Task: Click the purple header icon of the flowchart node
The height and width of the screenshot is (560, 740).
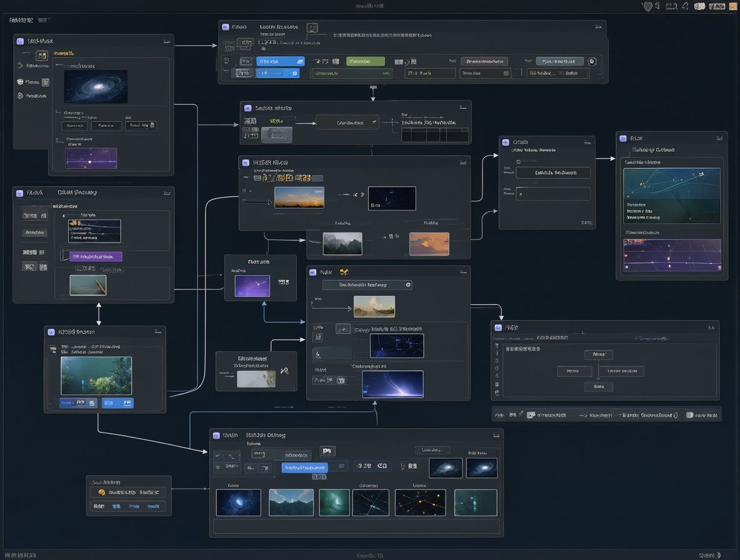Action: (498, 327)
